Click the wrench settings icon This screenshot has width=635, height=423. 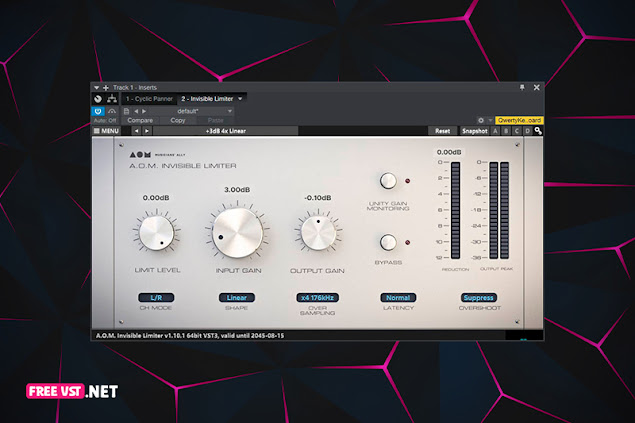[x=538, y=131]
